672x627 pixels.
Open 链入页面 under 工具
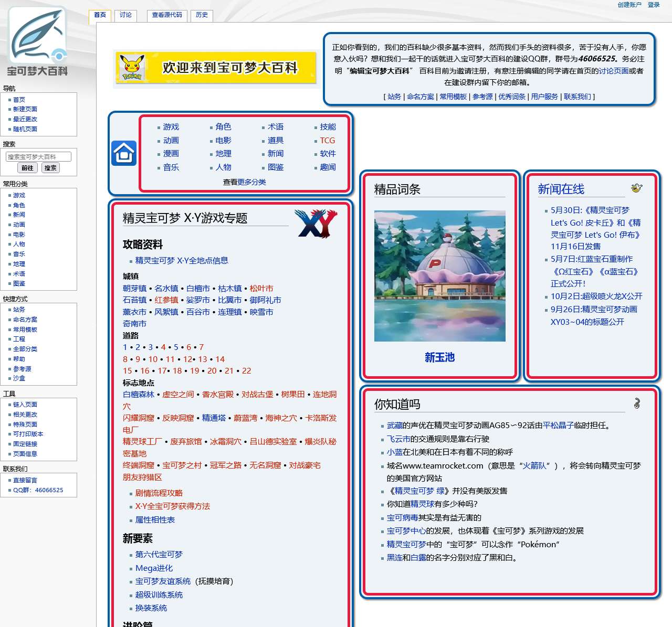click(x=25, y=405)
